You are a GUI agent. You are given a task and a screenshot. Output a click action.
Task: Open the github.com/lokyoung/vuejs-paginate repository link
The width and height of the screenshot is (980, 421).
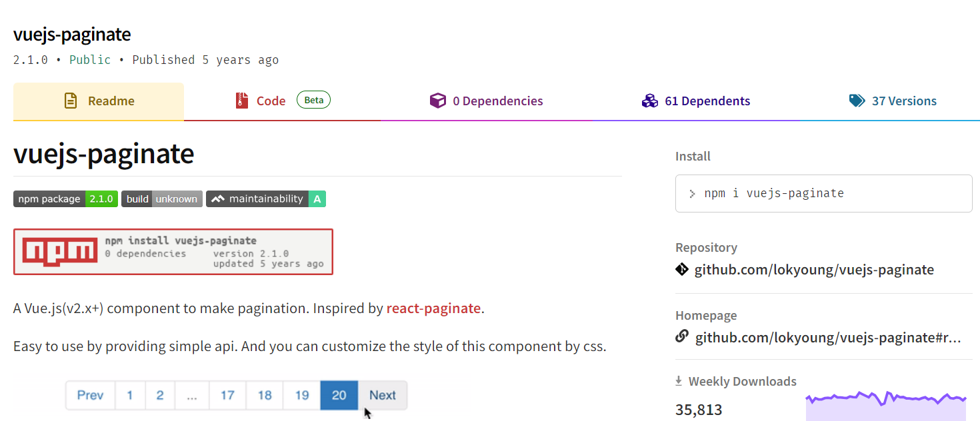pos(814,270)
